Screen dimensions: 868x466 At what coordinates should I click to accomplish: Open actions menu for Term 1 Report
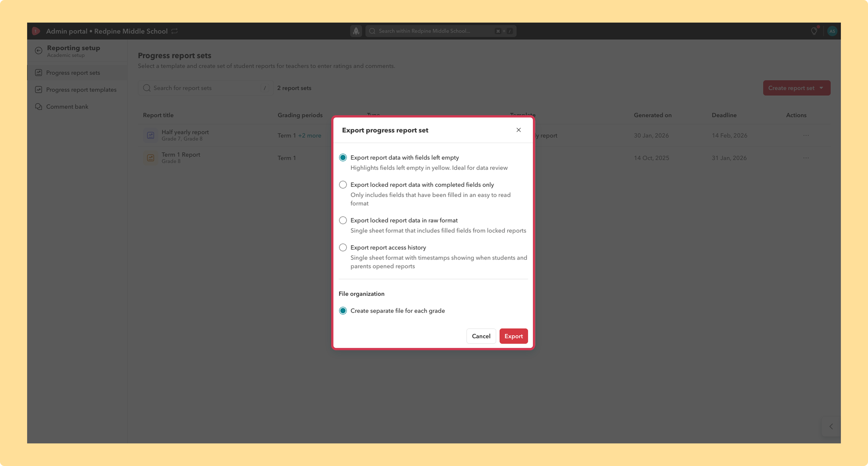pyautogui.click(x=806, y=158)
